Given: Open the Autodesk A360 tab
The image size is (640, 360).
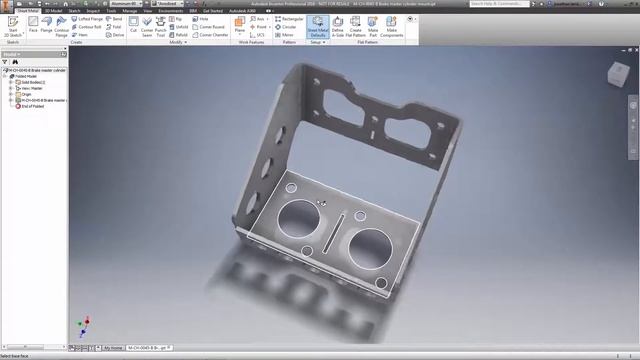Looking at the screenshot, I should (242, 11).
